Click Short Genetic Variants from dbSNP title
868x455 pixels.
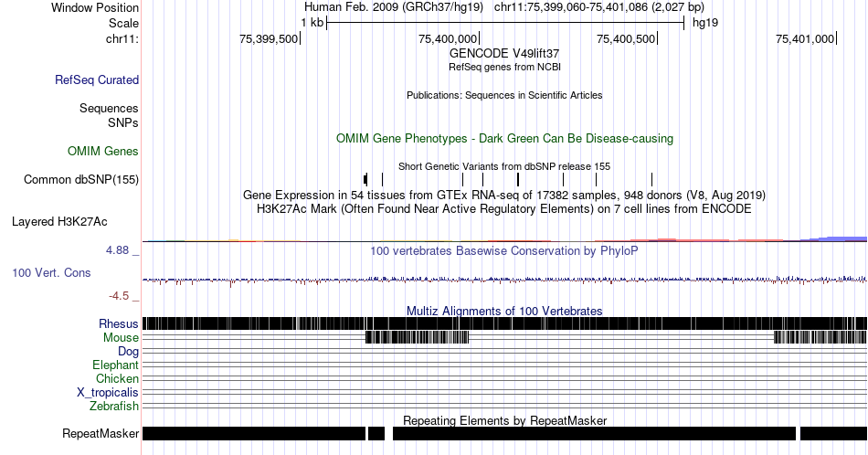point(504,166)
